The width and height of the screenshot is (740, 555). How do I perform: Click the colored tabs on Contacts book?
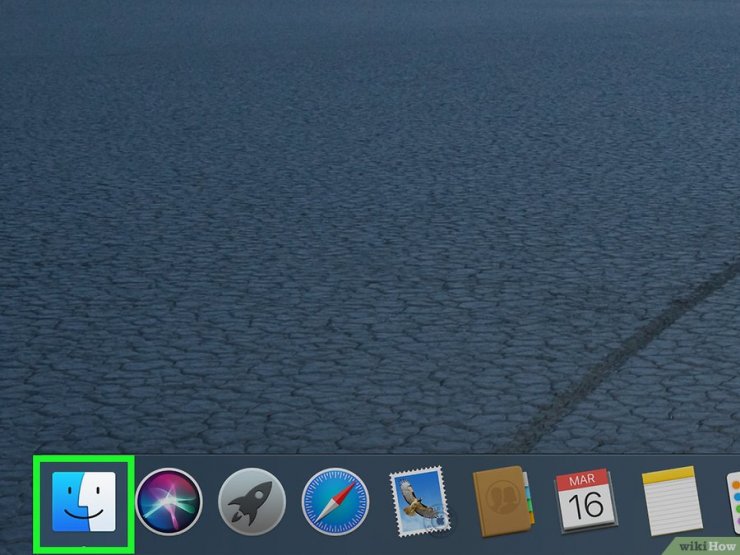pos(530,503)
